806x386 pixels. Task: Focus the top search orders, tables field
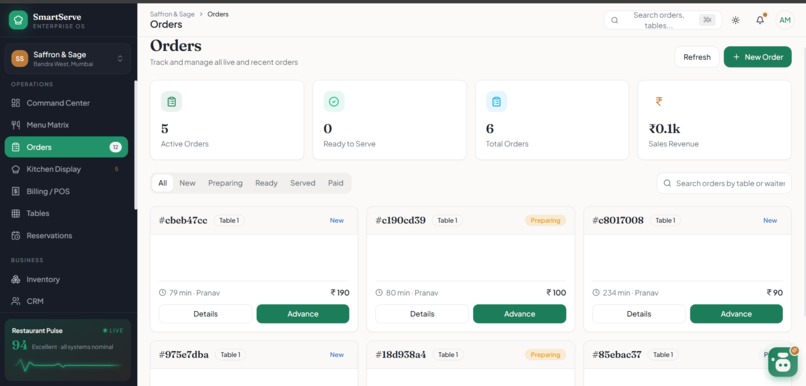663,20
